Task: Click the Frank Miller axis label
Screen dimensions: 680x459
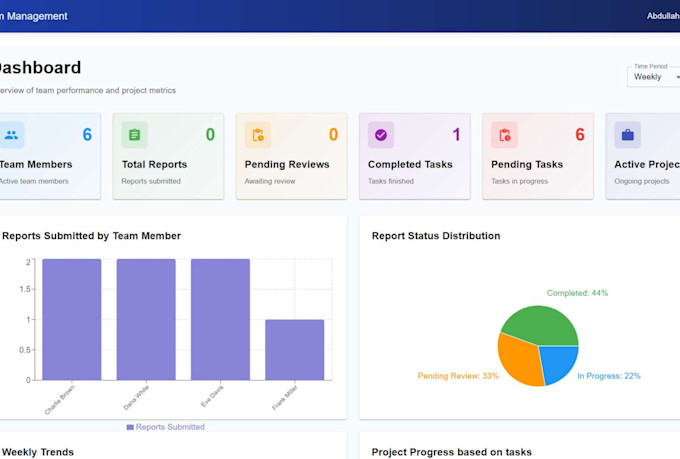Action: 284,397
